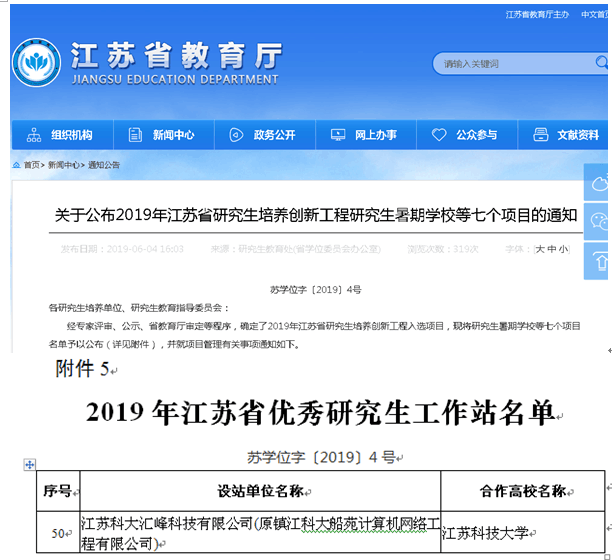Open the 公众参与 menu

tap(467, 135)
